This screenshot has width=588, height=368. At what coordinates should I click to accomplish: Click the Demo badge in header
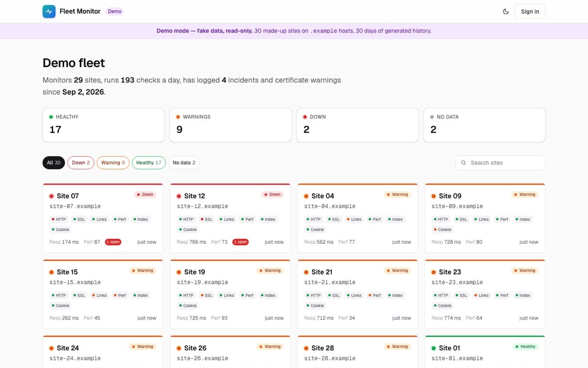pos(115,11)
